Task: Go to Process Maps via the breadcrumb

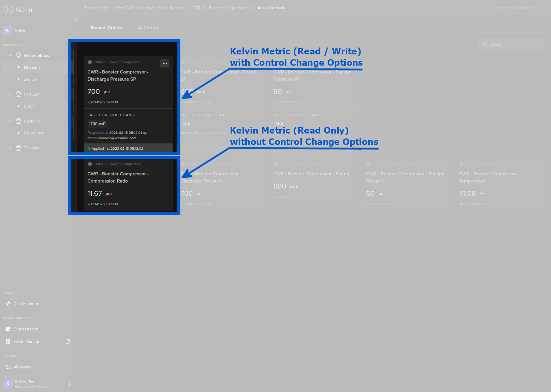Action: [x=96, y=8]
